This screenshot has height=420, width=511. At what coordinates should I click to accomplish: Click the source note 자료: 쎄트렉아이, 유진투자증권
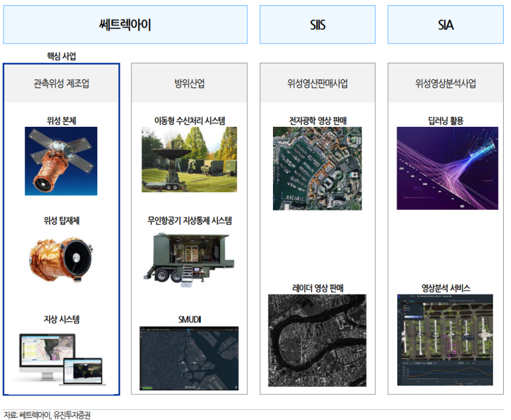[47, 415]
